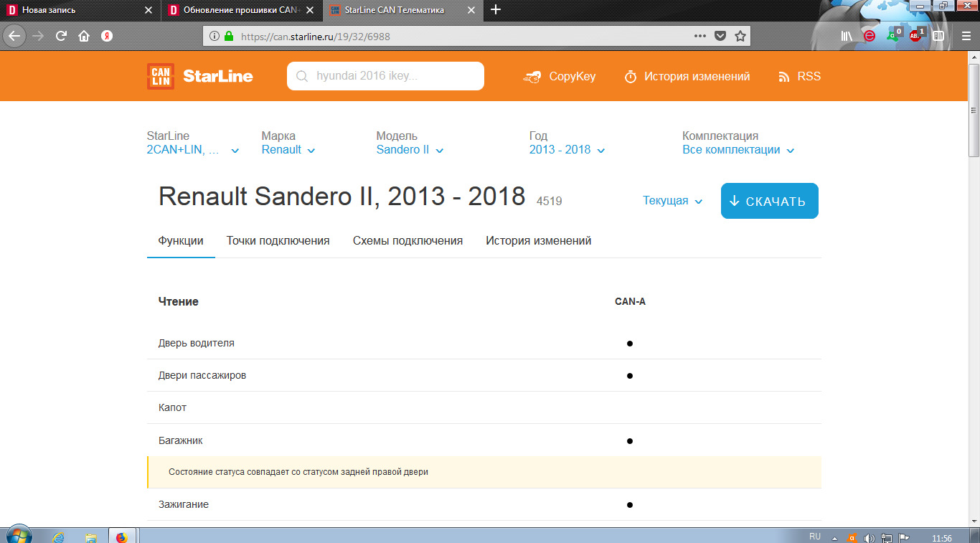
Task: Toggle the Firefox sidebar icon
Action: click(x=938, y=36)
